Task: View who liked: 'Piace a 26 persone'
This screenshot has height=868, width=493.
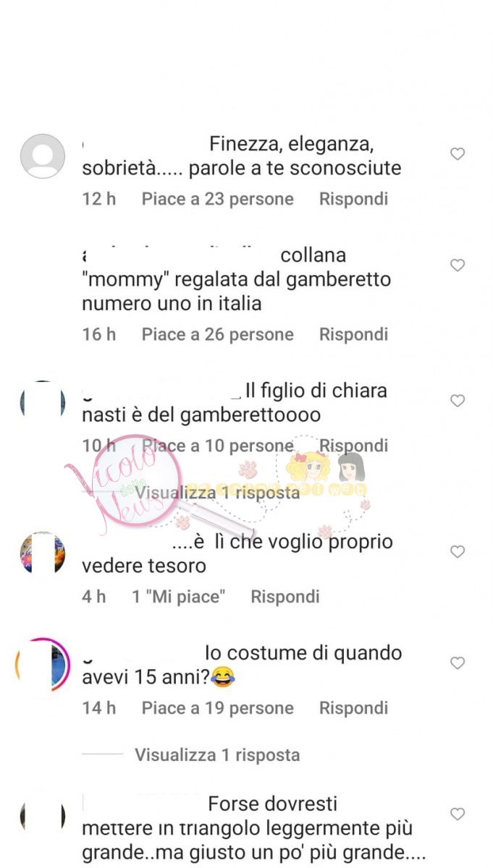Action: (x=218, y=334)
